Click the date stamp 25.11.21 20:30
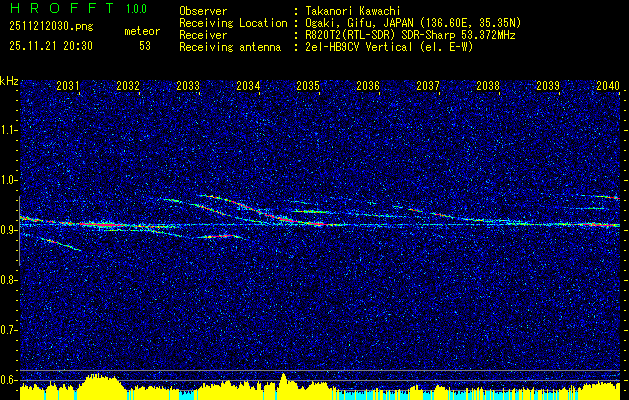Image resolution: width=629 pixels, height=400 pixels. tap(51, 46)
